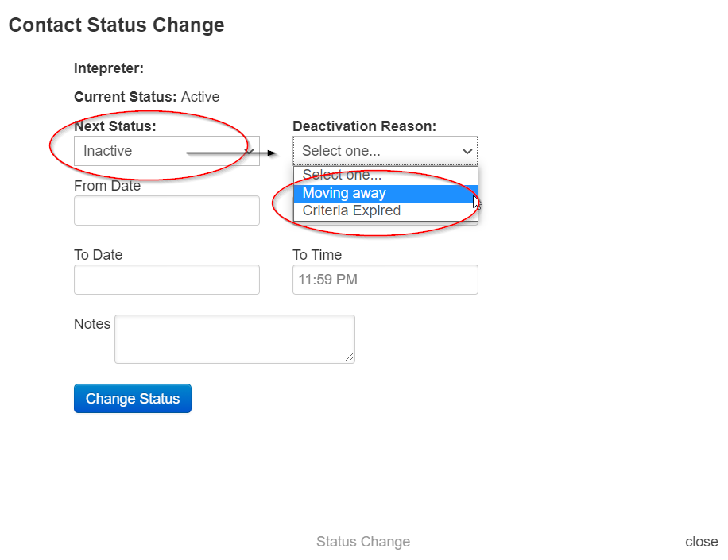728x560 pixels.
Task: Click the From Date label
Action: 106,185
